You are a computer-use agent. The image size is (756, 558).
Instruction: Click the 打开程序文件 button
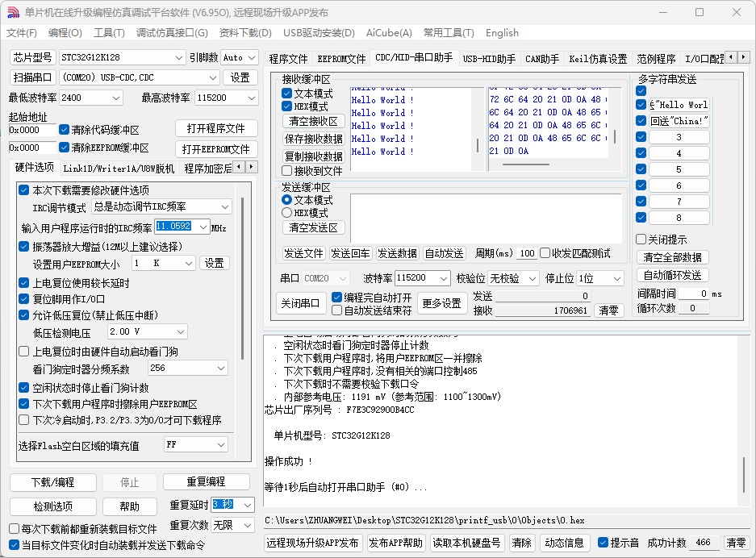(216, 129)
